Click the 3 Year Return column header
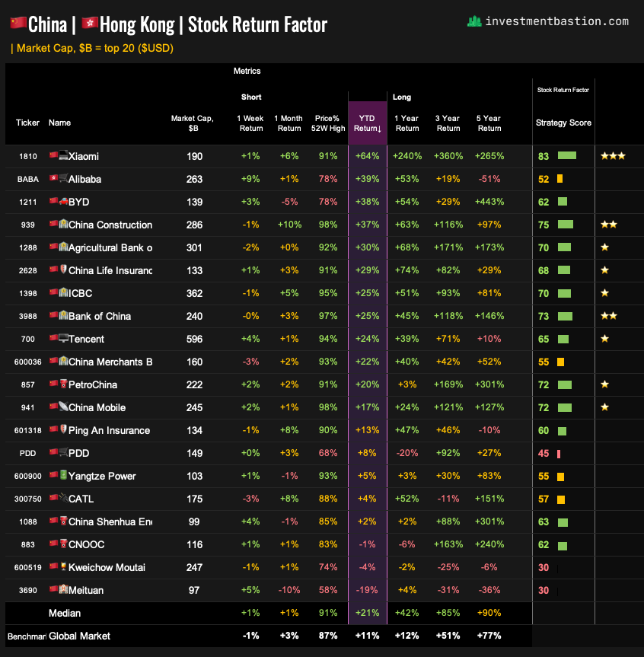 click(x=448, y=123)
